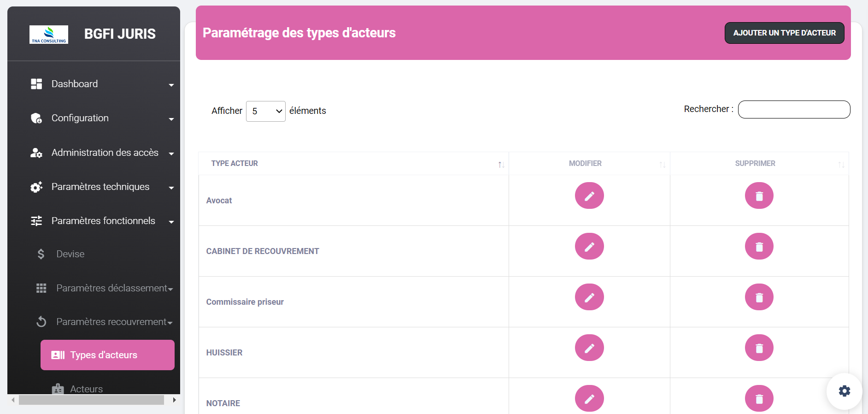Click the sidebar horizontal scrollbar right arrow

[174, 400]
